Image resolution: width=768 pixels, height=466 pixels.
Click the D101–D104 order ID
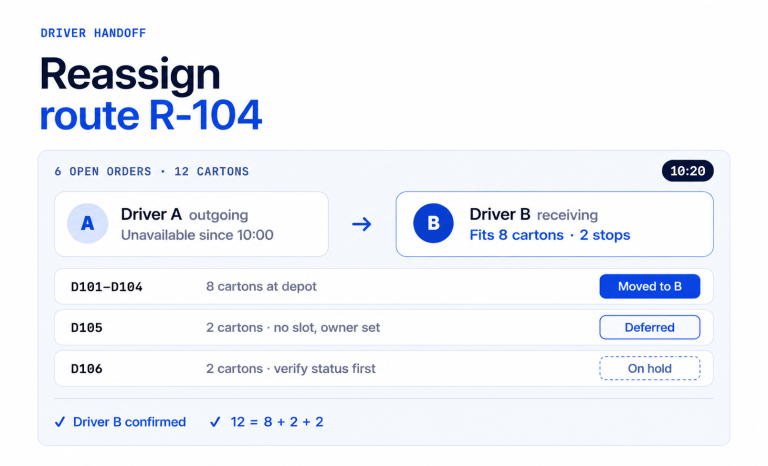(107, 287)
